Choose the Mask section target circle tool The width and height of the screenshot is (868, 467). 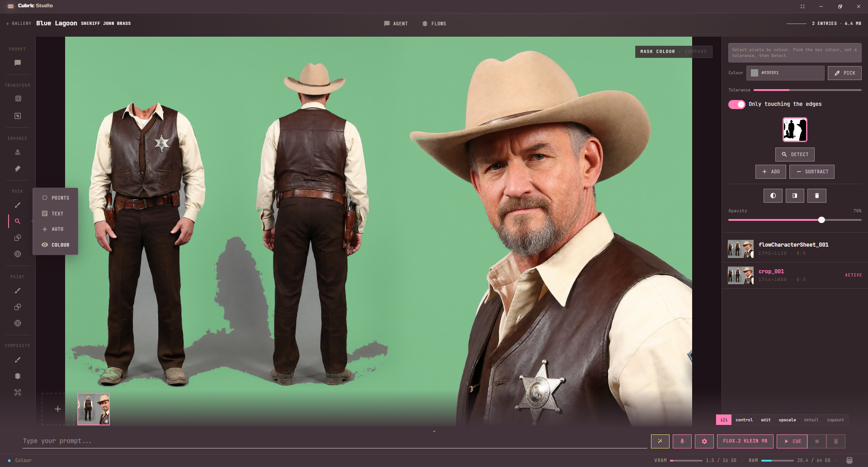click(x=18, y=254)
